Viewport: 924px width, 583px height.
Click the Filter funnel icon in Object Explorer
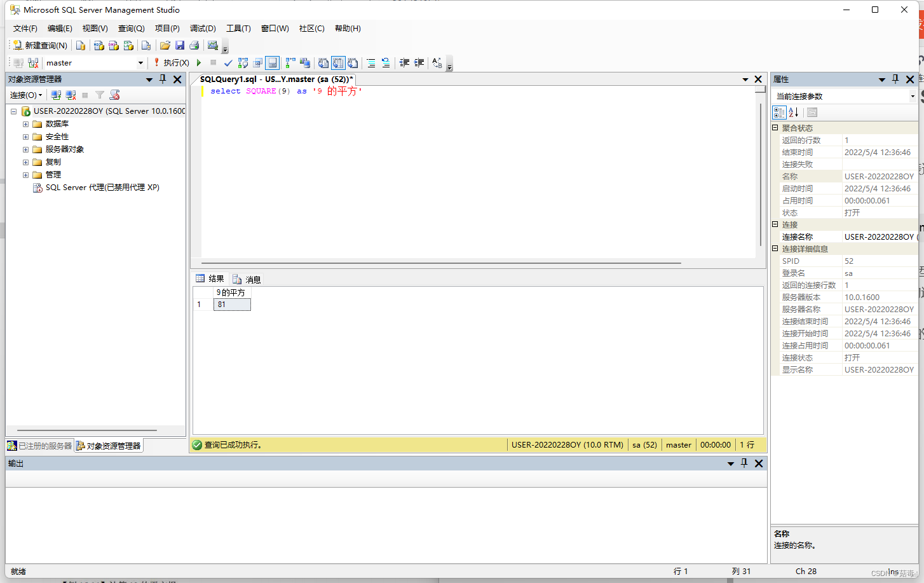[x=100, y=95]
